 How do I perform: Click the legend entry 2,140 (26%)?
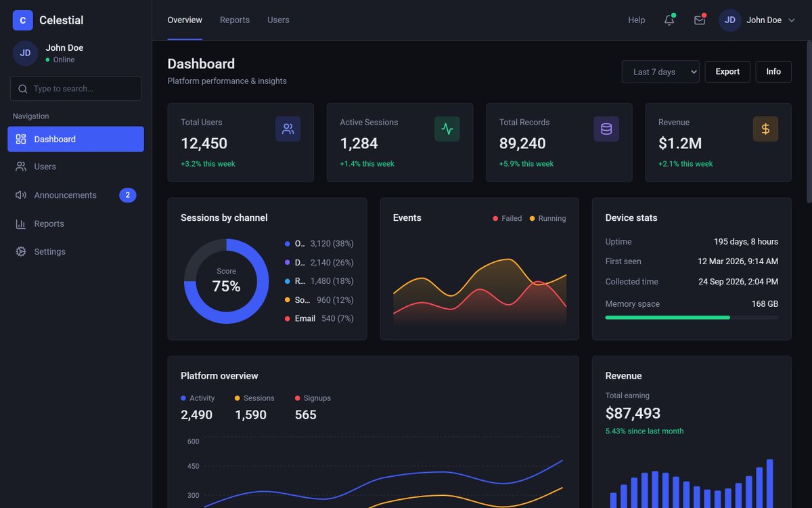click(x=319, y=263)
